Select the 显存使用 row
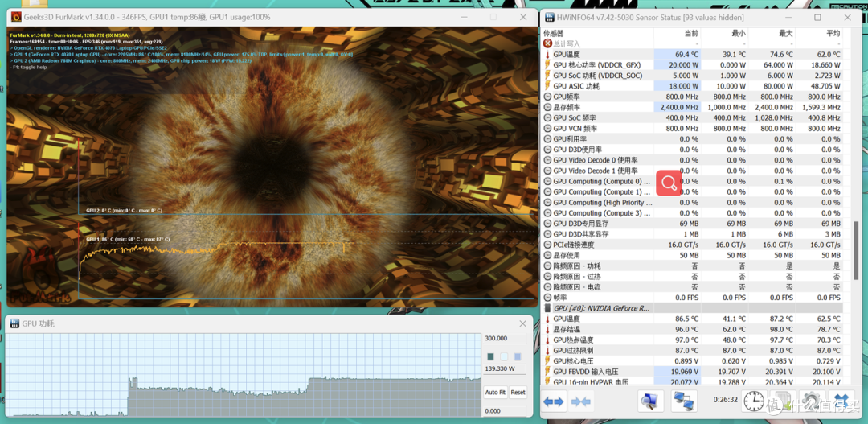The height and width of the screenshot is (424, 868). (x=693, y=255)
